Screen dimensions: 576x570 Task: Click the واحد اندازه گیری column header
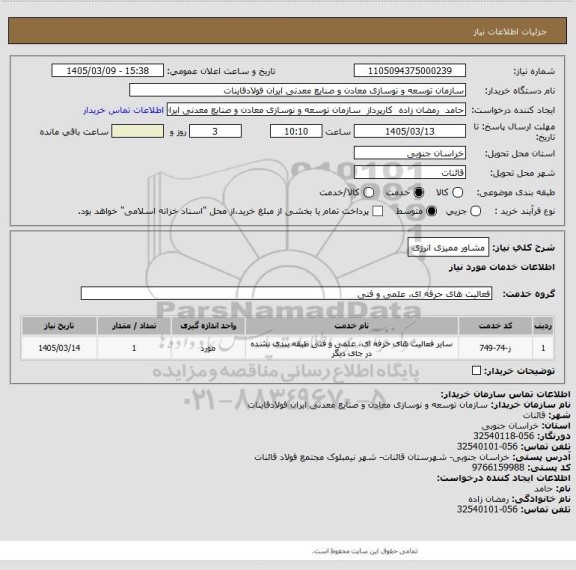pos(208,326)
